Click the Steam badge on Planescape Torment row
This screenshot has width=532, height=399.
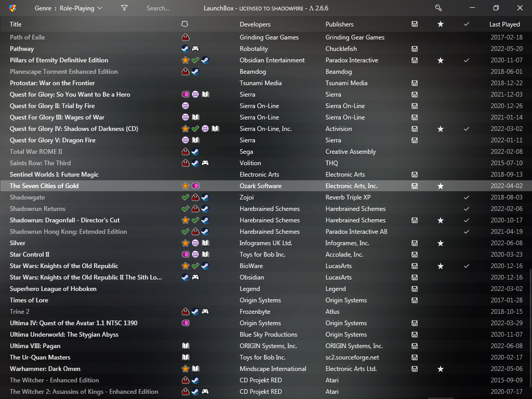[195, 72]
